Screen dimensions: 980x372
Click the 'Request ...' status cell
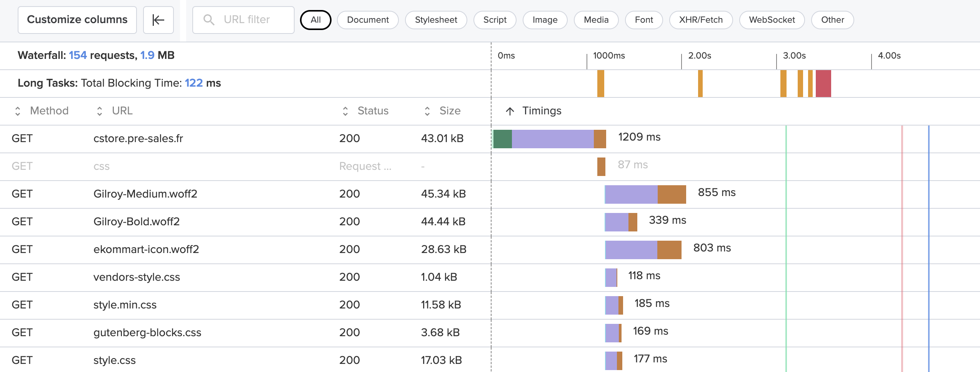[365, 166]
